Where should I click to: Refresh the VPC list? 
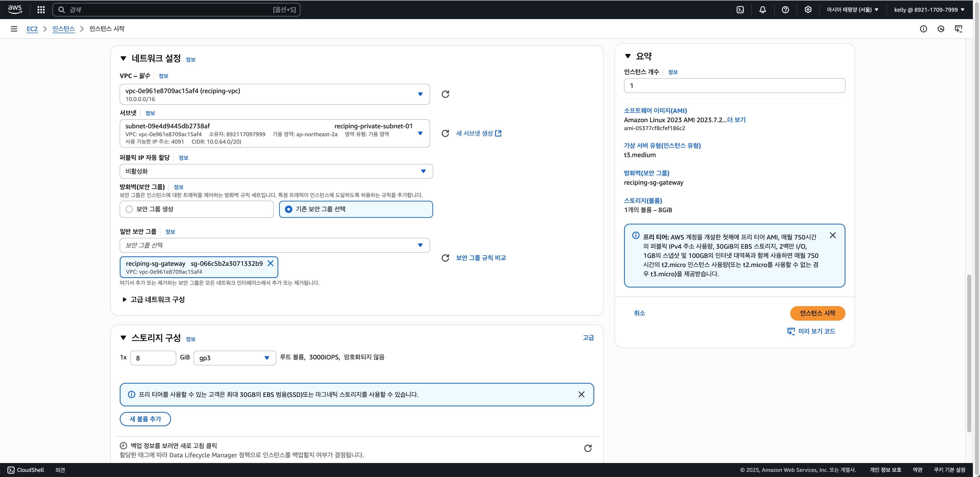click(445, 94)
